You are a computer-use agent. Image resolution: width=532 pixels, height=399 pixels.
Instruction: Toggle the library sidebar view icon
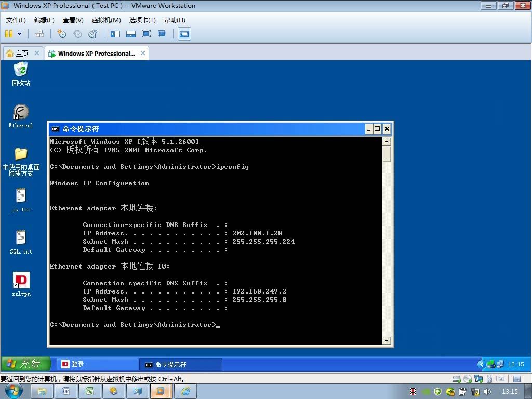pyautogui.click(x=115, y=34)
